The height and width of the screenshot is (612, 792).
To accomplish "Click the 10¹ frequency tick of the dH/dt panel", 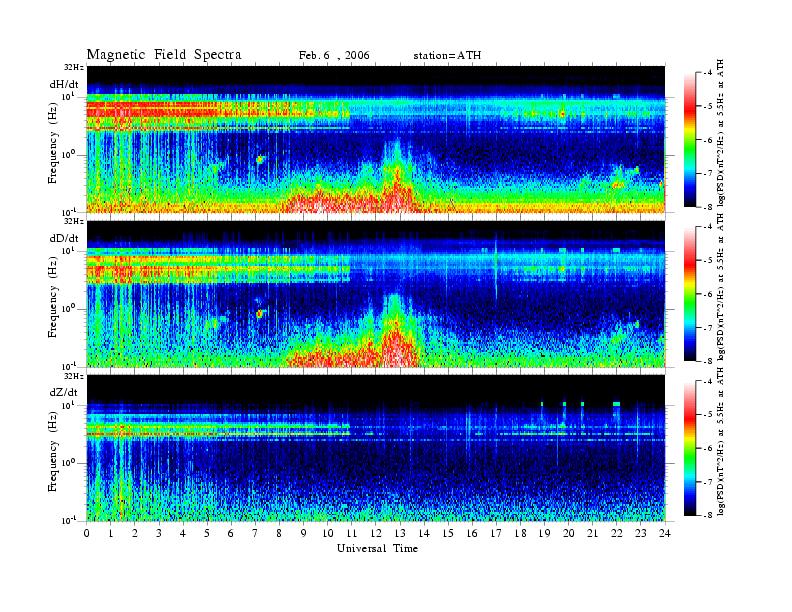I will 68,96.
